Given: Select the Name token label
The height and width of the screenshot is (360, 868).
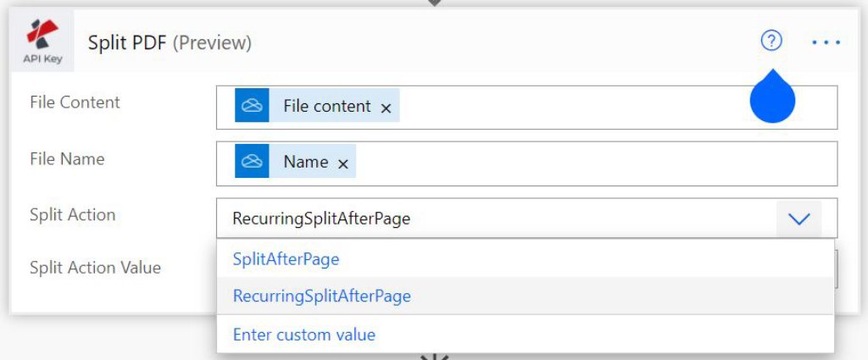Looking at the screenshot, I should [x=305, y=162].
